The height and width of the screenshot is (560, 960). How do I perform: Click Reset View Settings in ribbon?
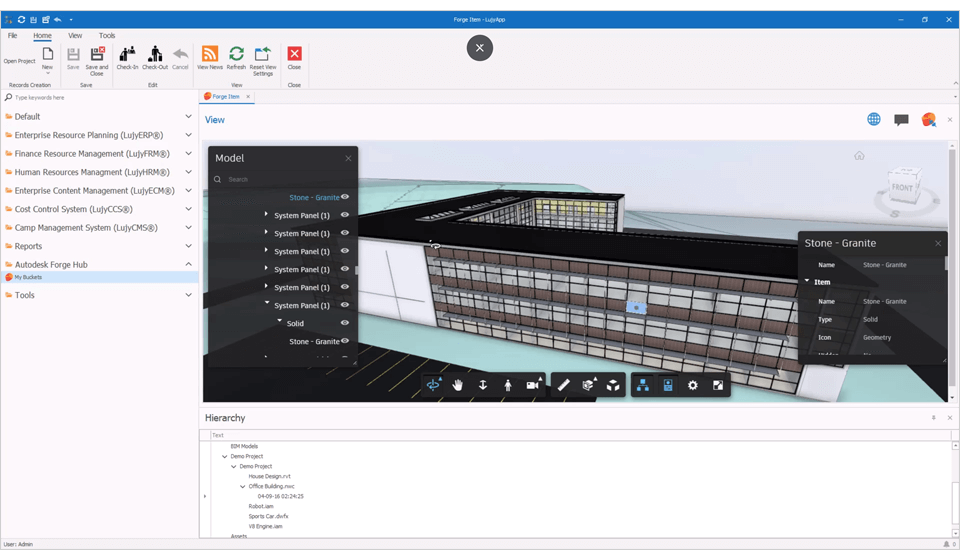263,58
